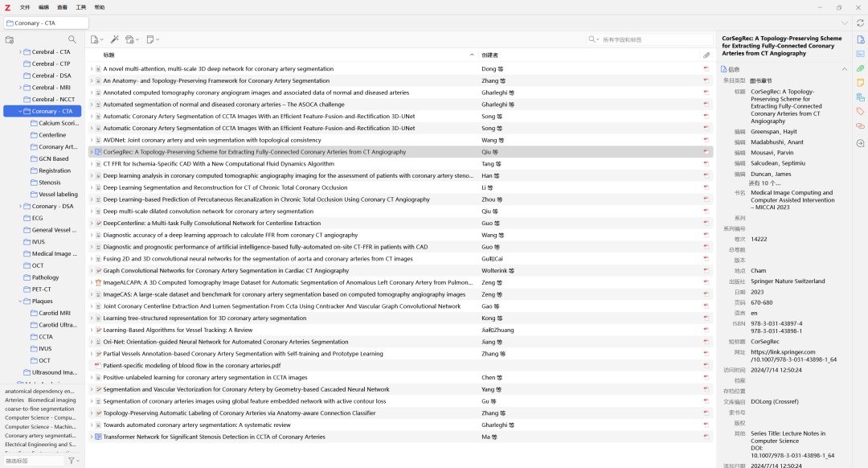Jump to Related section link icon

[860, 126]
